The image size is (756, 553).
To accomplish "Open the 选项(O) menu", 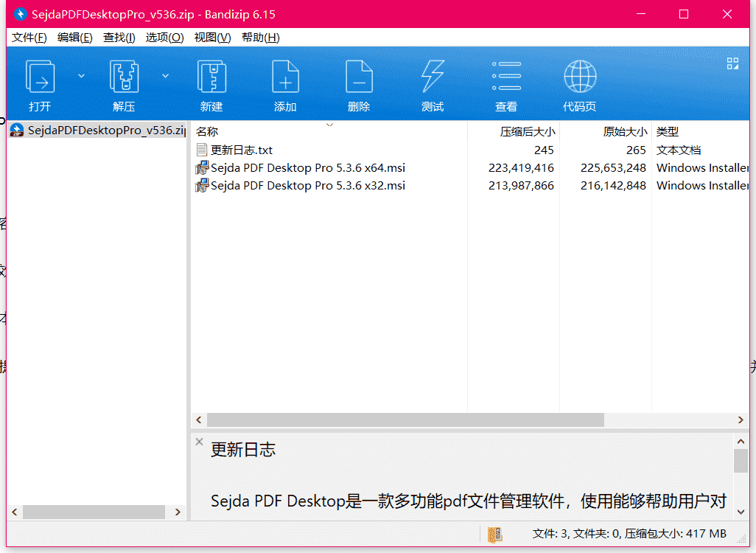I will pos(164,38).
